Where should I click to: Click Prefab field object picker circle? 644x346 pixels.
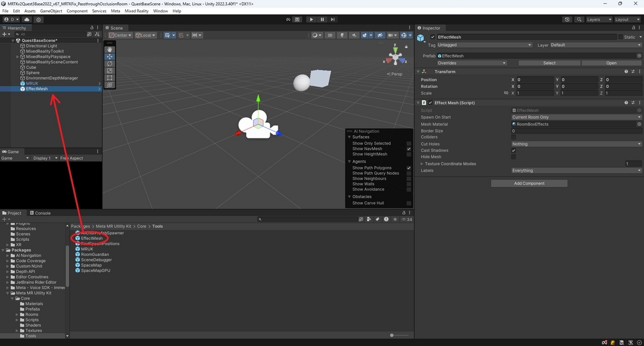(x=639, y=56)
